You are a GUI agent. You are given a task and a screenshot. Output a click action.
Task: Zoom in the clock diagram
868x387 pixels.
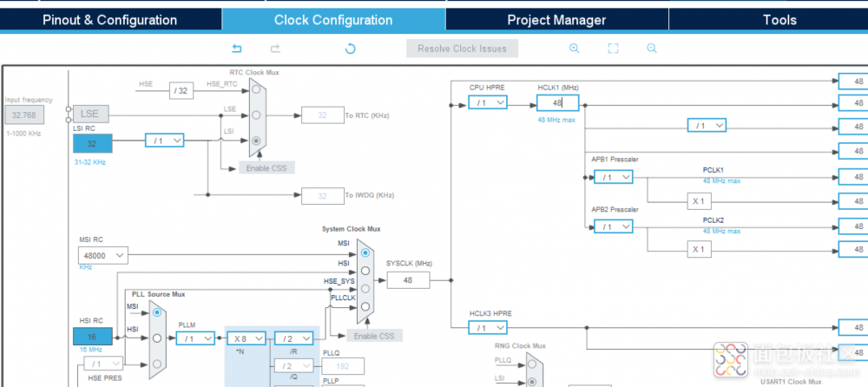(574, 49)
